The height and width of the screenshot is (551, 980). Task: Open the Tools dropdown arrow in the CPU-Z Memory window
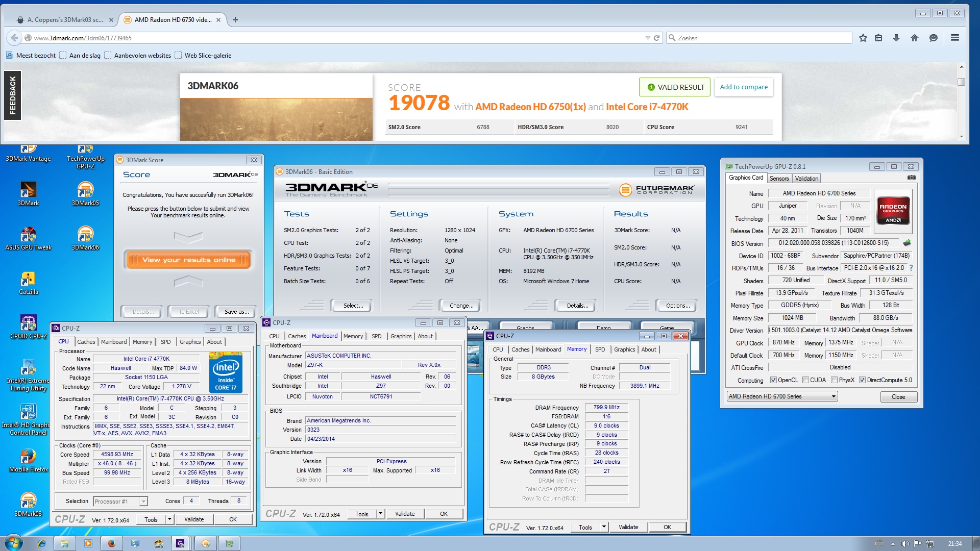[x=604, y=527]
